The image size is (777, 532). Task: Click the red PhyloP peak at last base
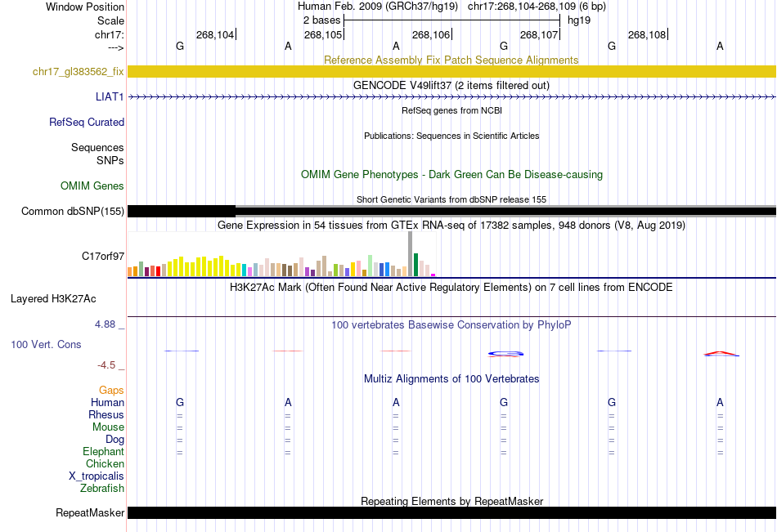coord(720,353)
